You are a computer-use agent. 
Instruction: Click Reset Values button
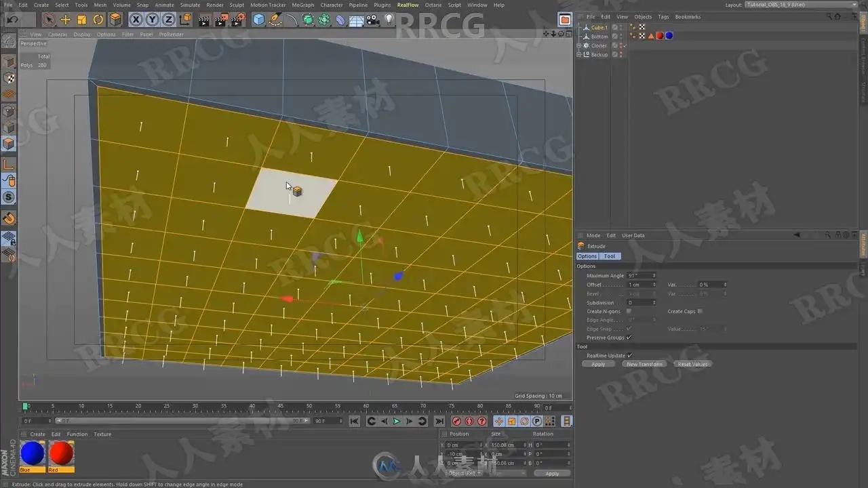tap(692, 364)
